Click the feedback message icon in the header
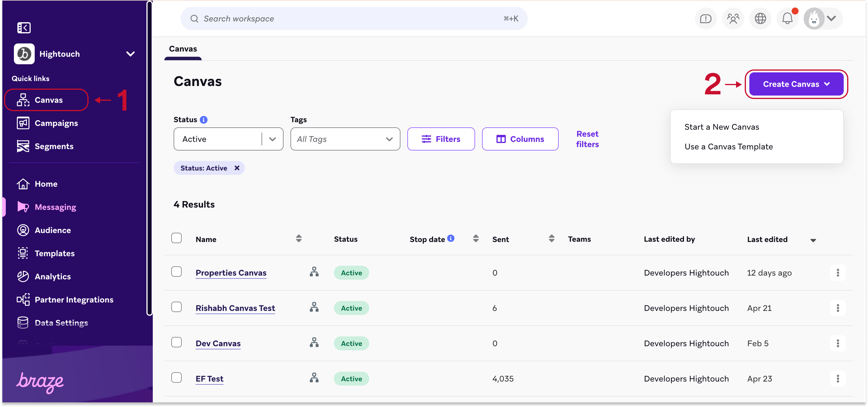 [x=706, y=19]
